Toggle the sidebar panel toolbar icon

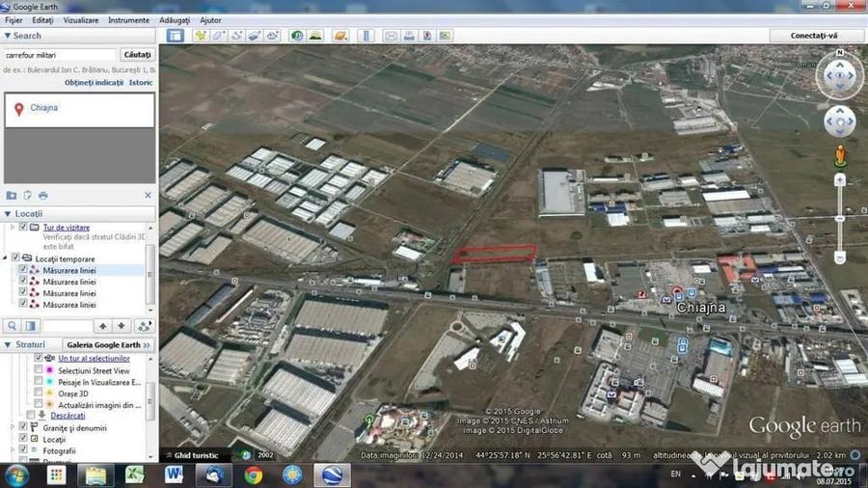pos(175,36)
